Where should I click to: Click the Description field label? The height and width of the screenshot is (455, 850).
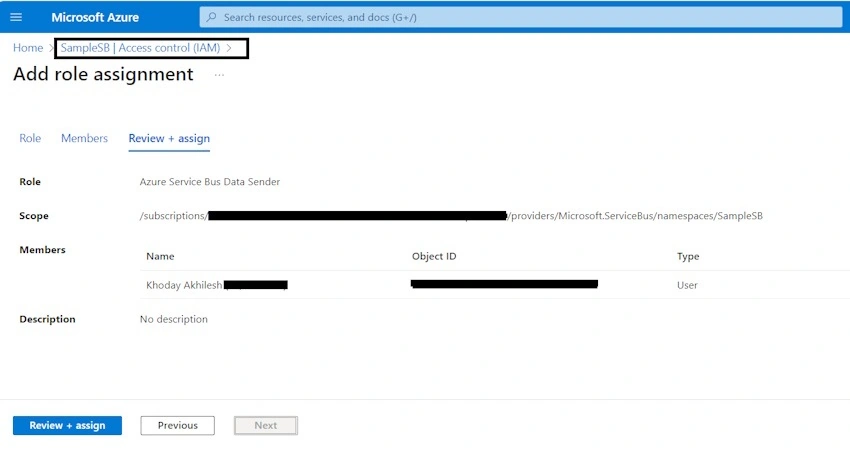click(x=47, y=319)
